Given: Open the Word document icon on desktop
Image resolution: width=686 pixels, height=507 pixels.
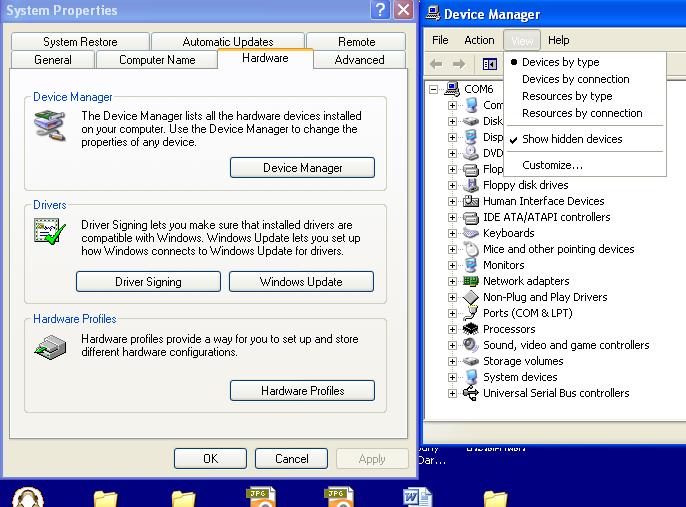Looking at the screenshot, I should coord(417,498).
